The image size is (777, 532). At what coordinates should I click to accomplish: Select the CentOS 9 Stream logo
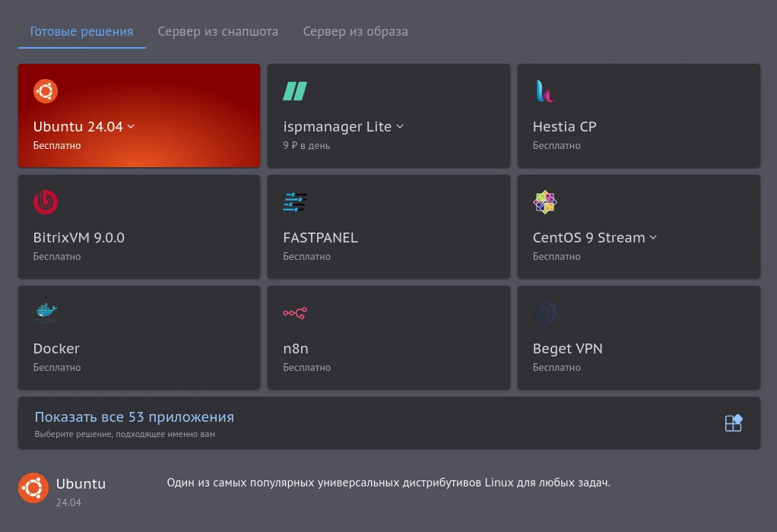(544, 202)
